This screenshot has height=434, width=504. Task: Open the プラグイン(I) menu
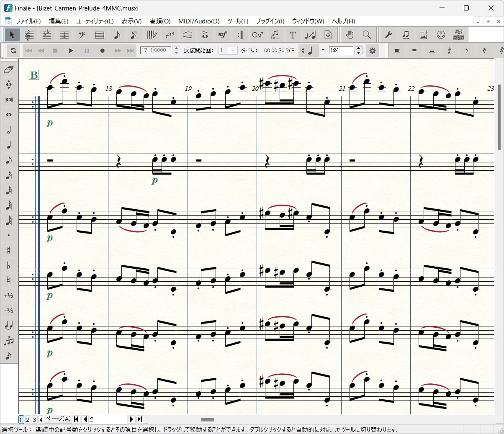click(270, 21)
